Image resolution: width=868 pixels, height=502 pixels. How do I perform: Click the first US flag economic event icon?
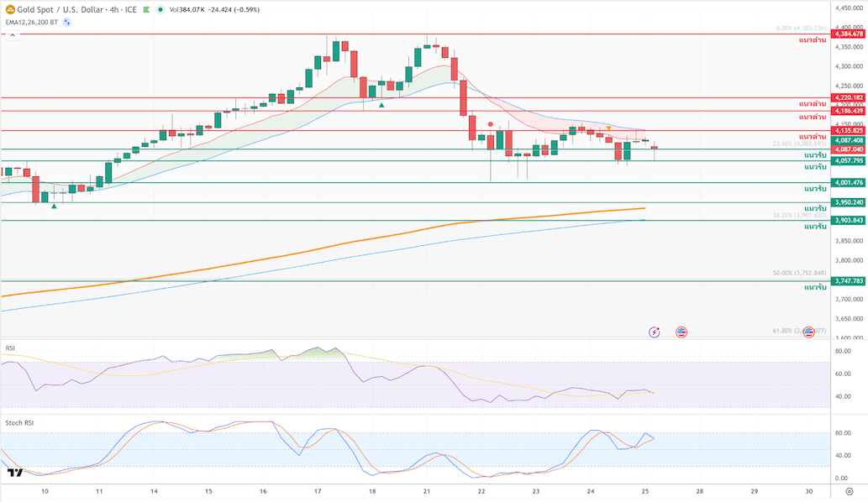[681, 332]
